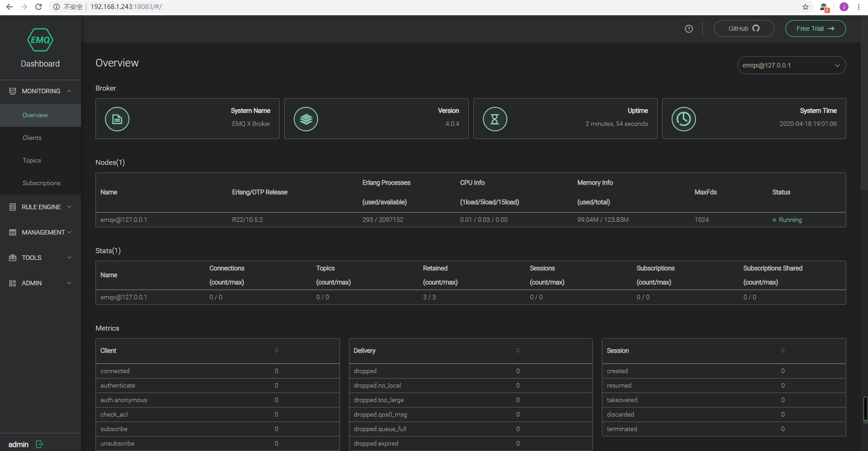Sort the Delivery metrics table
Image resolution: width=868 pixels, height=451 pixels.
click(518, 350)
